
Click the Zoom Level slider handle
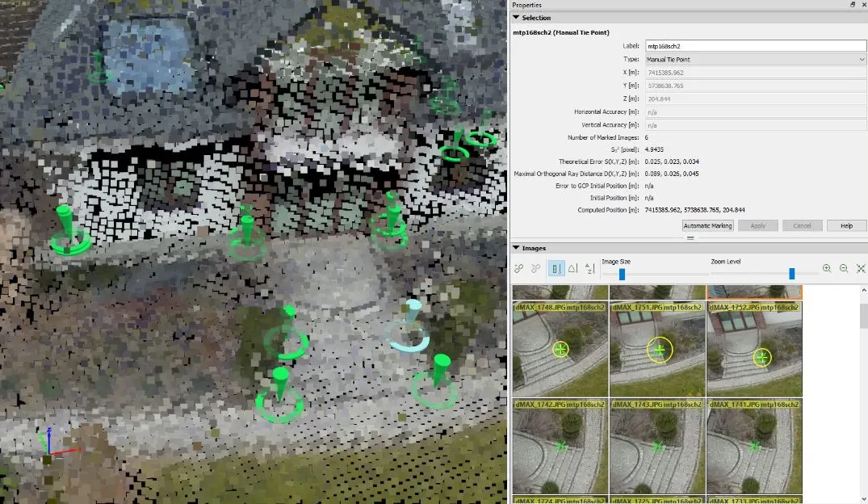click(792, 274)
